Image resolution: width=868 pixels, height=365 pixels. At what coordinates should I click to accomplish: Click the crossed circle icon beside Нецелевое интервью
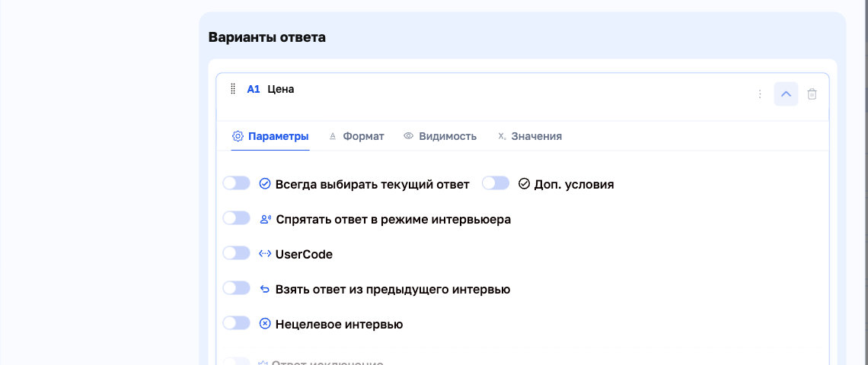265,323
